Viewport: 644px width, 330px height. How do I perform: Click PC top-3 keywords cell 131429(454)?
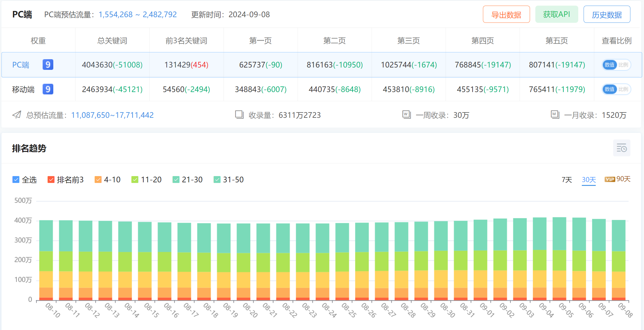point(186,65)
